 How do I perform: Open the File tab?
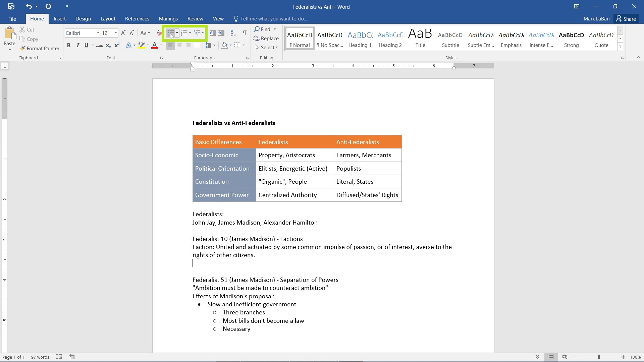pos(12,19)
